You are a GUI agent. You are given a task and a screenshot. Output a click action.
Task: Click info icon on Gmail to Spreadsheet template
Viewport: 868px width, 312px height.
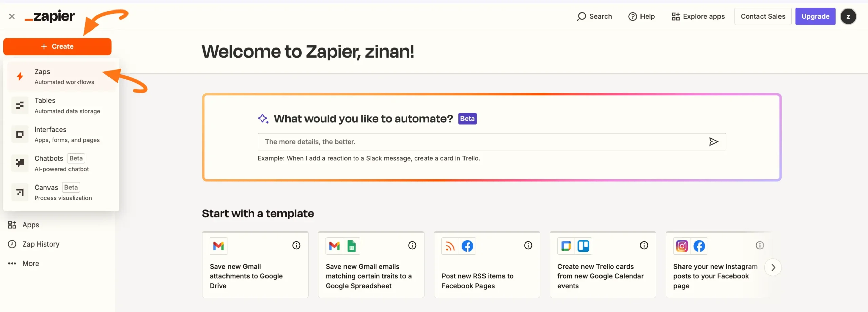pyautogui.click(x=412, y=245)
